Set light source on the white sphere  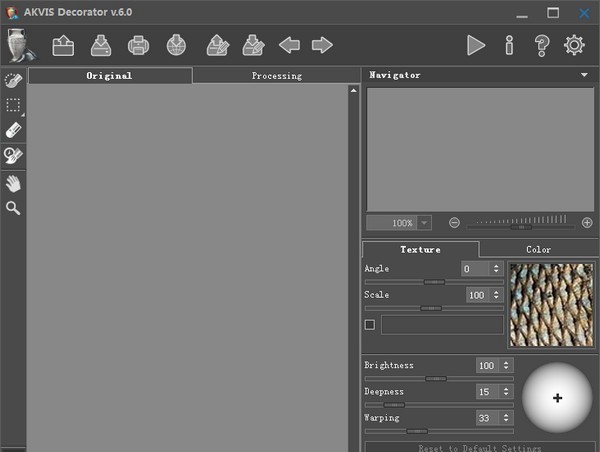click(557, 398)
